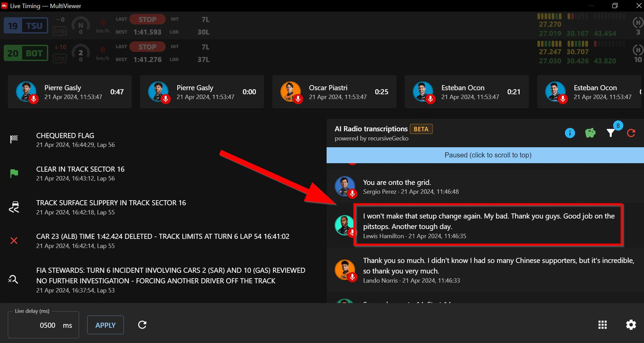The height and width of the screenshot is (343, 644).
Task: Click TSU best lap time 1:41.593
Action: (147, 32)
